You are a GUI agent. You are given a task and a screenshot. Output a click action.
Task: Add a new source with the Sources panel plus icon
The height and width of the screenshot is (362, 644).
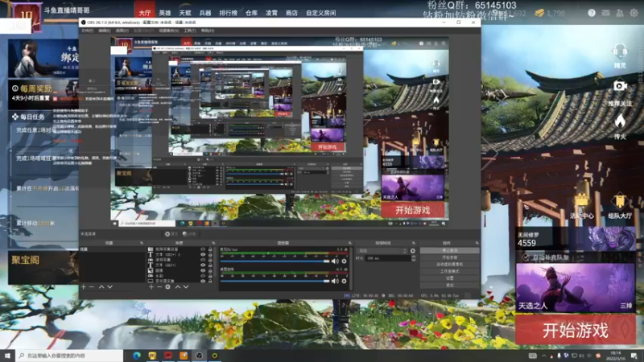coord(151,287)
